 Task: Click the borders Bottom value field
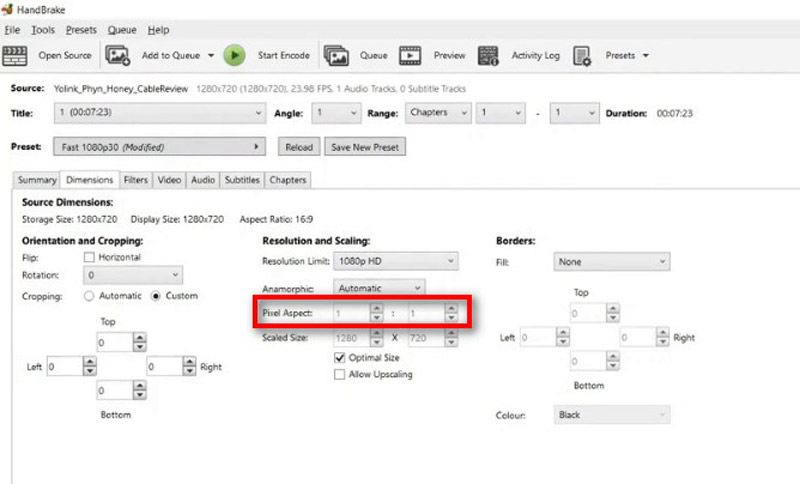pyautogui.click(x=588, y=361)
